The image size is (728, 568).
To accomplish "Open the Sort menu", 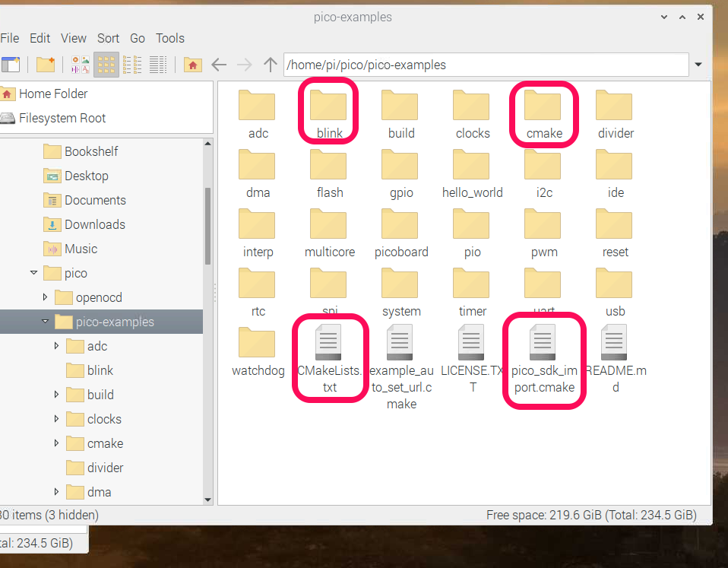I will coord(108,38).
